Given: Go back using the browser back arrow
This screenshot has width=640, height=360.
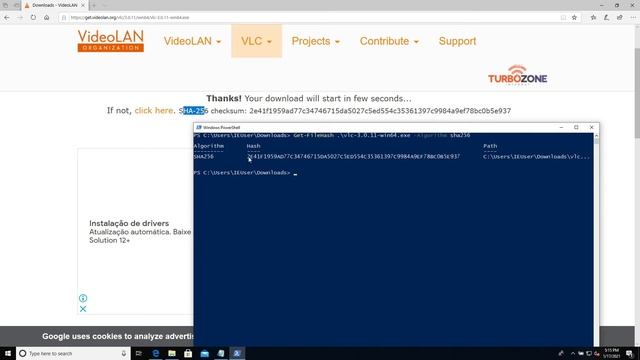Looking at the screenshot, I should coord(7,18).
